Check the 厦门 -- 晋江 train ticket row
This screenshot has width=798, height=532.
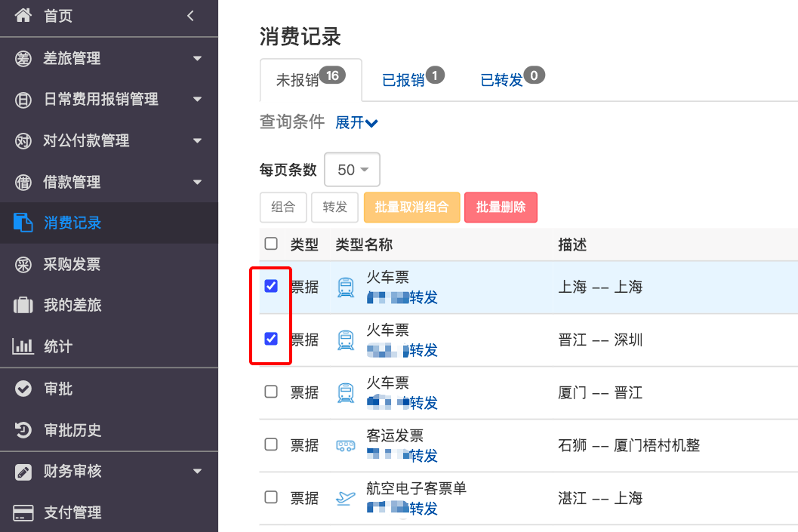coord(271,392)
